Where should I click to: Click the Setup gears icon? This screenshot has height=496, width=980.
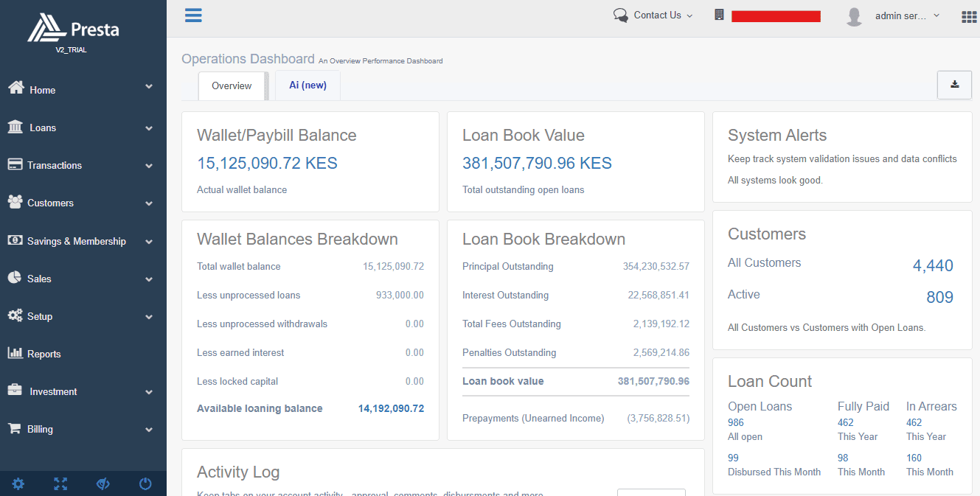pyautogui.click(x=15, y=315)
